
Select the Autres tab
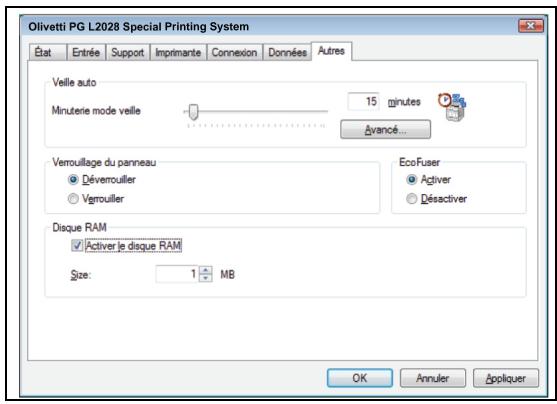click(x=331, y=51)
